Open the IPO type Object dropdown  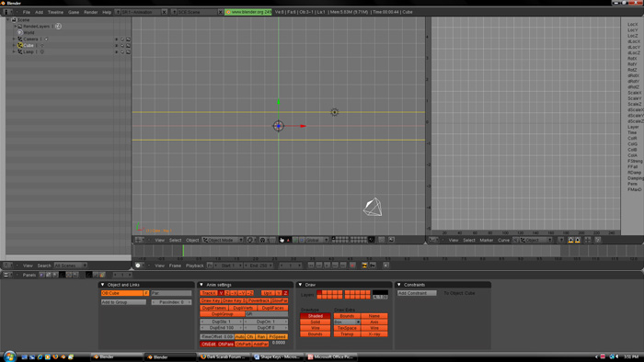536,240
